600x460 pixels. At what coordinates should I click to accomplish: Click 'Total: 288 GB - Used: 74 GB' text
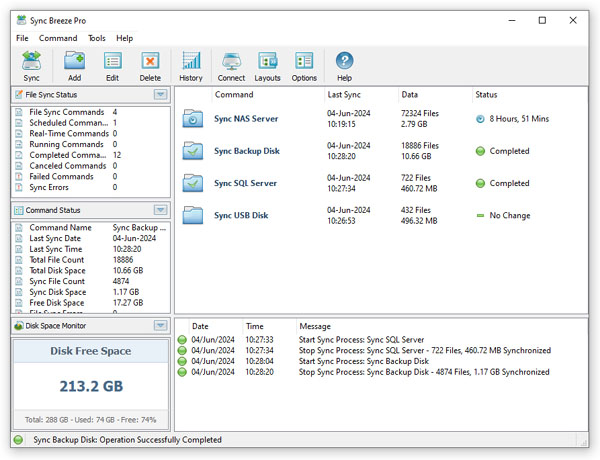(70, 420)
